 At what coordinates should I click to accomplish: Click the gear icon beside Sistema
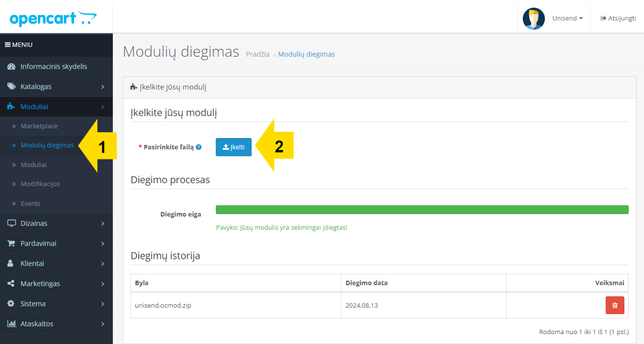tap(11, 304)
